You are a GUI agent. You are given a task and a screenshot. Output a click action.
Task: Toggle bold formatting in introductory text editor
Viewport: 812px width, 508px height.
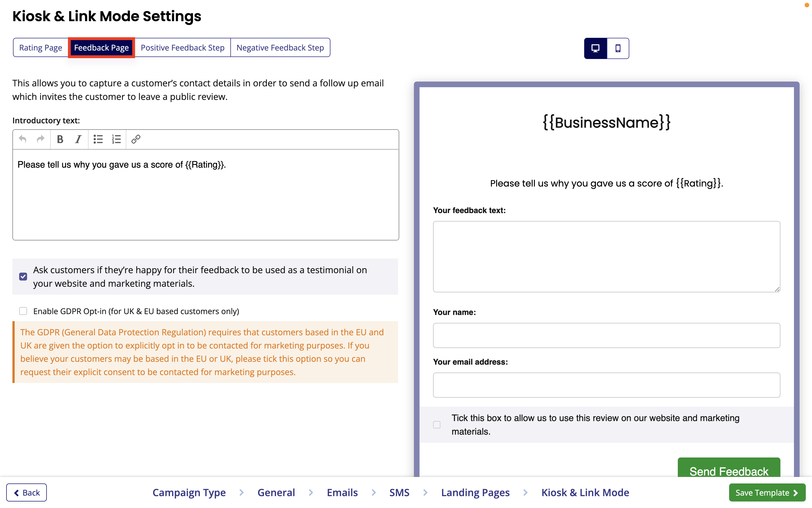tap(60, 139)
